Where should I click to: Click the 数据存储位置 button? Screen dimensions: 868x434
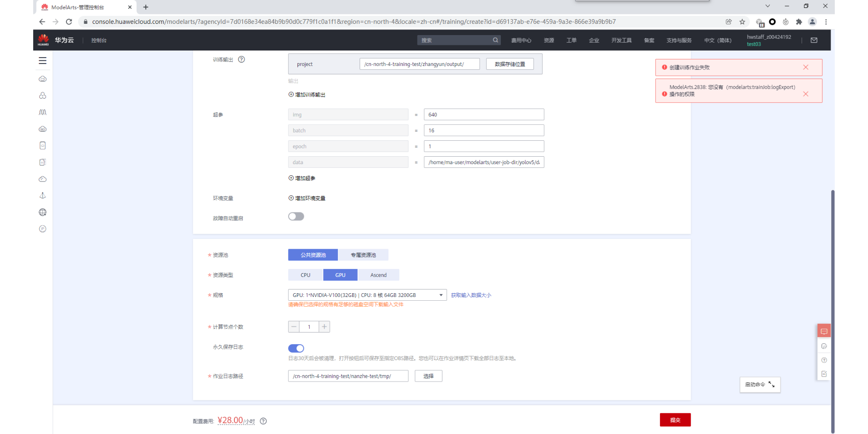(x=510, y=64)
